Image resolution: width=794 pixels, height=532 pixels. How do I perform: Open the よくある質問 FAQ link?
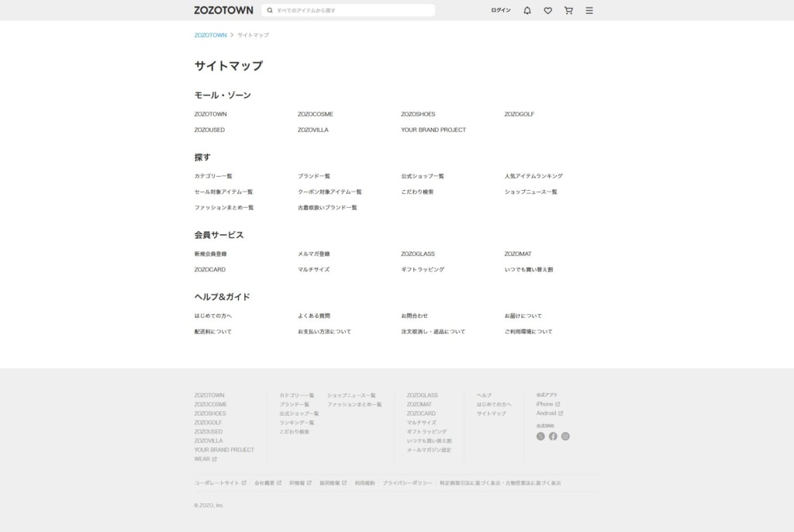pos(313,316)
